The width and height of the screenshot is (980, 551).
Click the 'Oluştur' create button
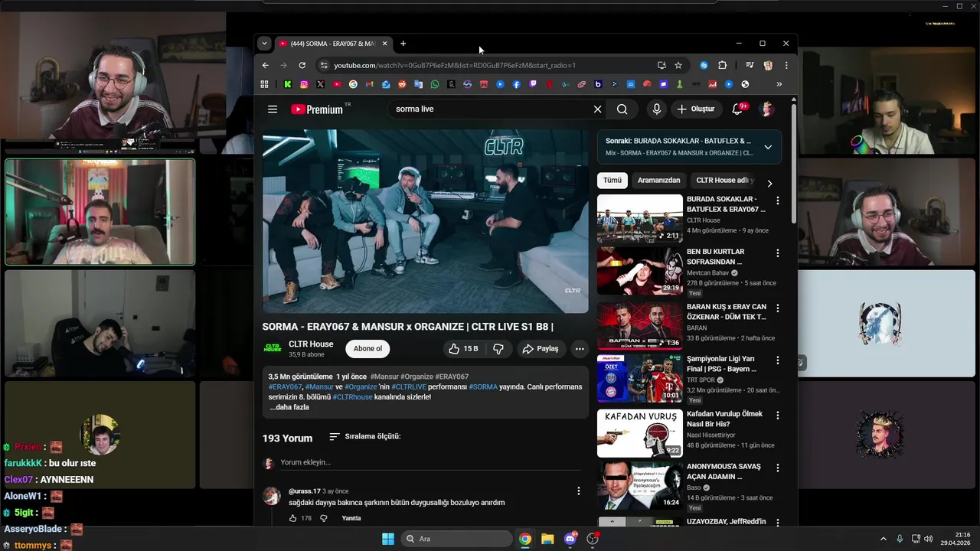coord(696,109)
